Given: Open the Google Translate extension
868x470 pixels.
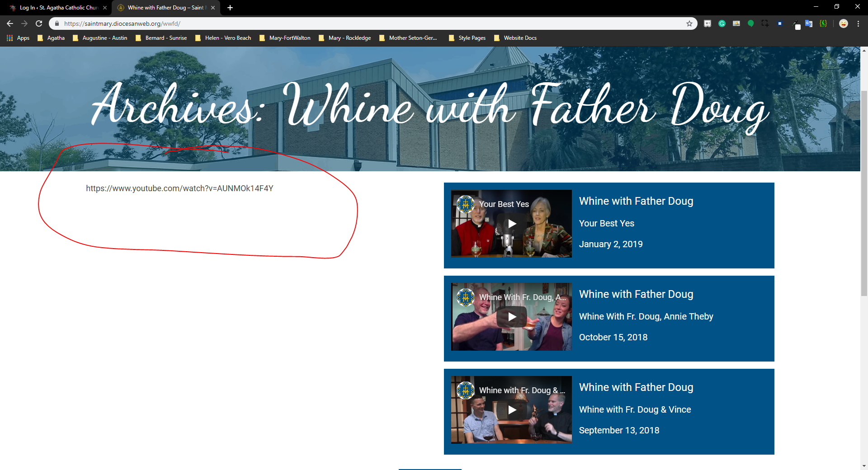Looking at the screenshot, I should pos(809,23).
